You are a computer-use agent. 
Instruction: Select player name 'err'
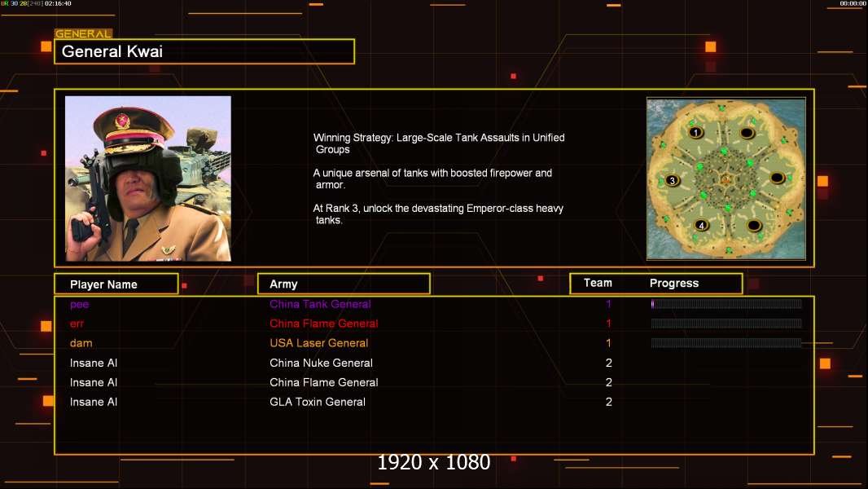(x=77, y=324)
